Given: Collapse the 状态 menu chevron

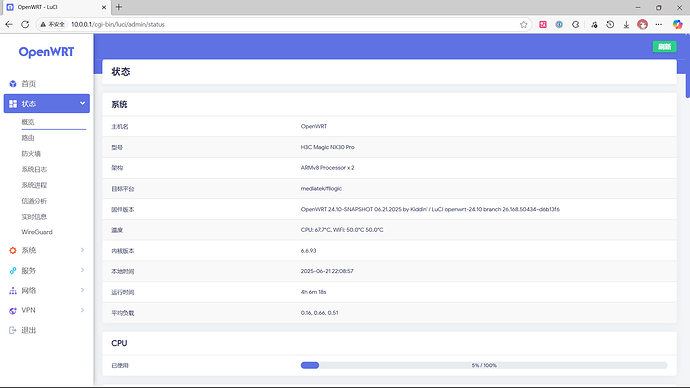Looking at the screenshot, I should click(82, 103).
